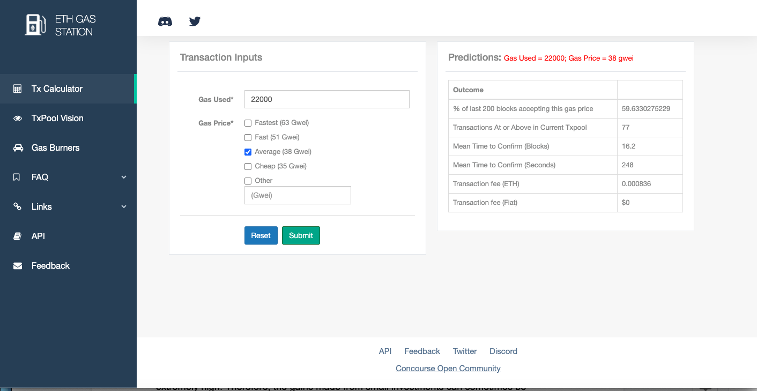The width and height of the screenshot is (758, 391).
Task: Follow the Feedback footer link
Action: click(x=422, y=351)
